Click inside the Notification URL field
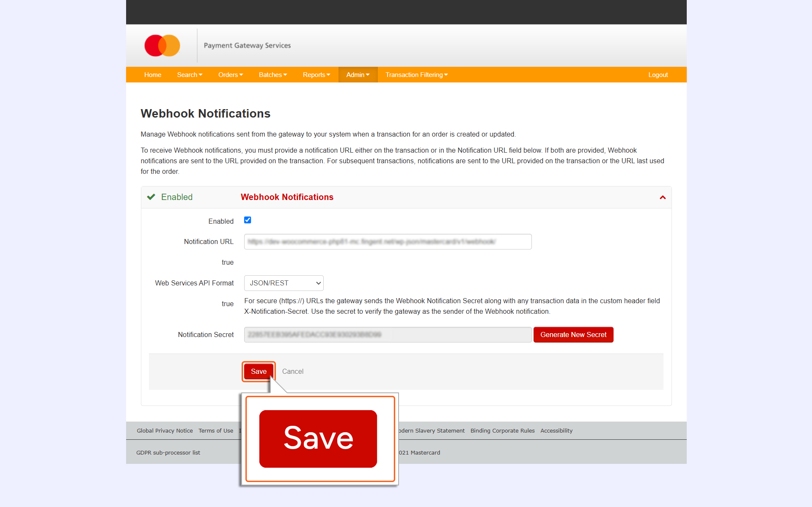812x507 pixels. pos(388,242)
